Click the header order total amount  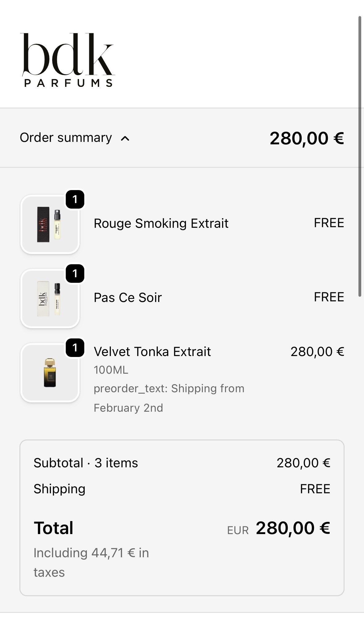[307, 138]
